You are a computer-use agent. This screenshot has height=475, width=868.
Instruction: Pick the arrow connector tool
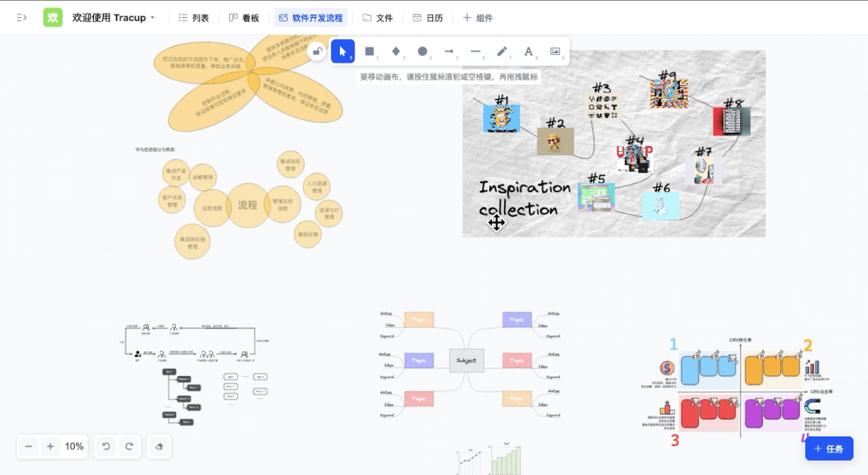click(x=449, y=51)
